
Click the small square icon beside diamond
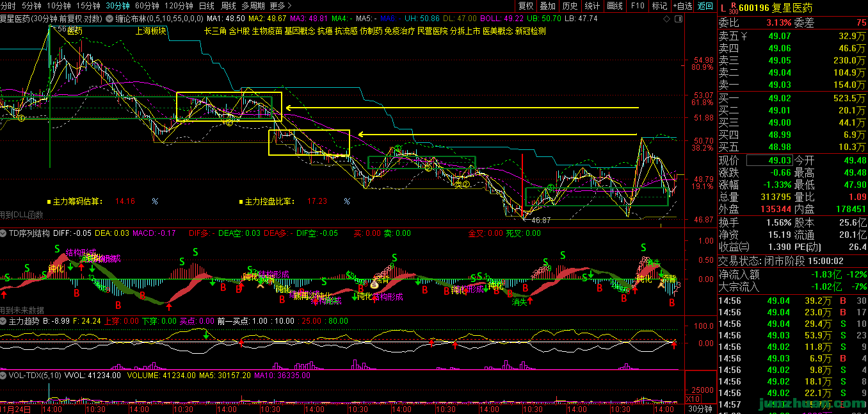(679, 18)
